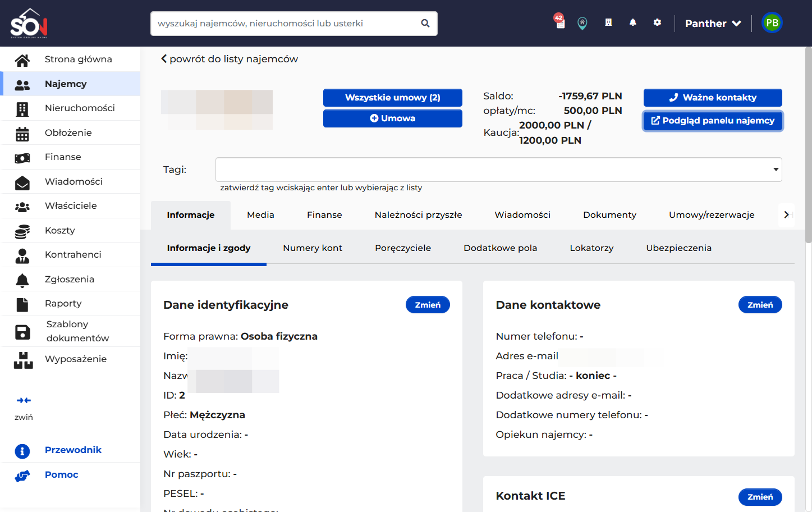Screen dimensions: 812x512
Task: Open notifications bell icon
Action: click(633, 22)
